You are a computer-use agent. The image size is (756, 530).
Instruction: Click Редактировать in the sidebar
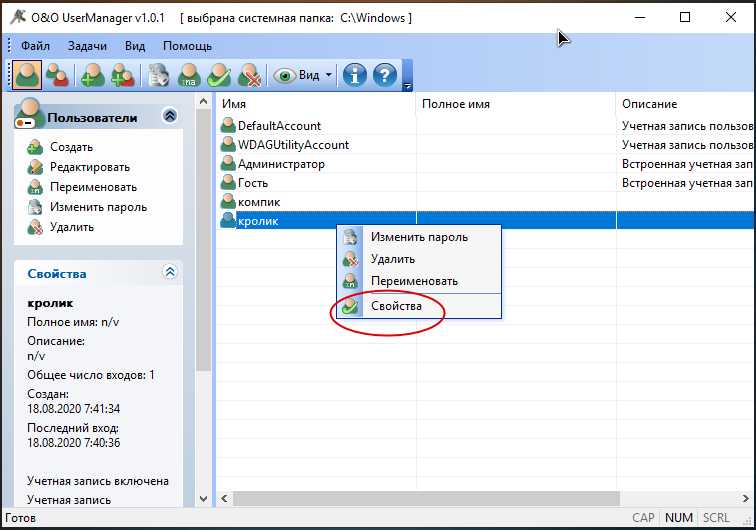(x=90, y=167)
